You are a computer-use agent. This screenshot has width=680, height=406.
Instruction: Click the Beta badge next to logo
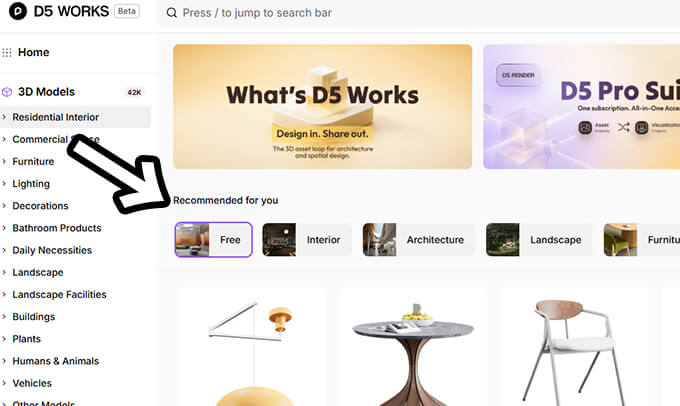pyautogui.click(x=127, y=12)
